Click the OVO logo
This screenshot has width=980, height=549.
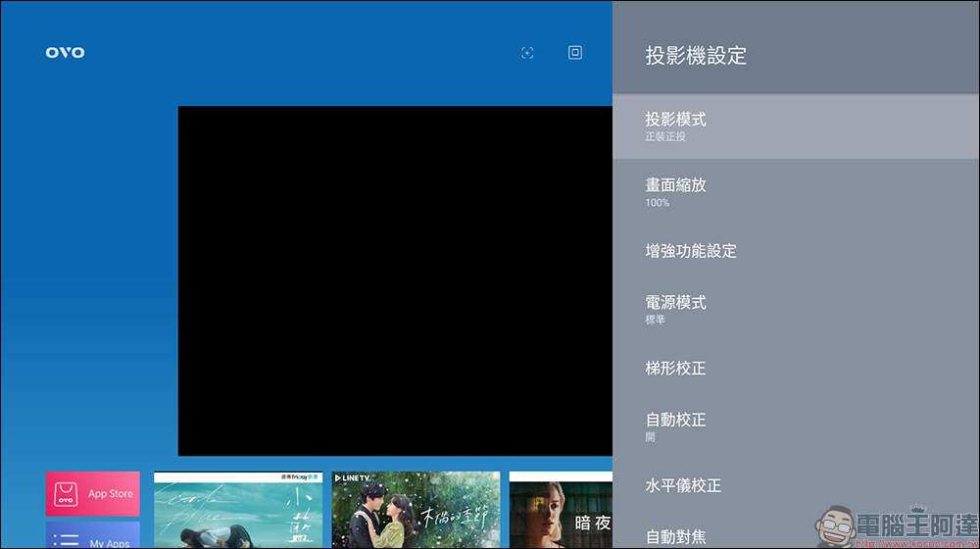point(65,53)
